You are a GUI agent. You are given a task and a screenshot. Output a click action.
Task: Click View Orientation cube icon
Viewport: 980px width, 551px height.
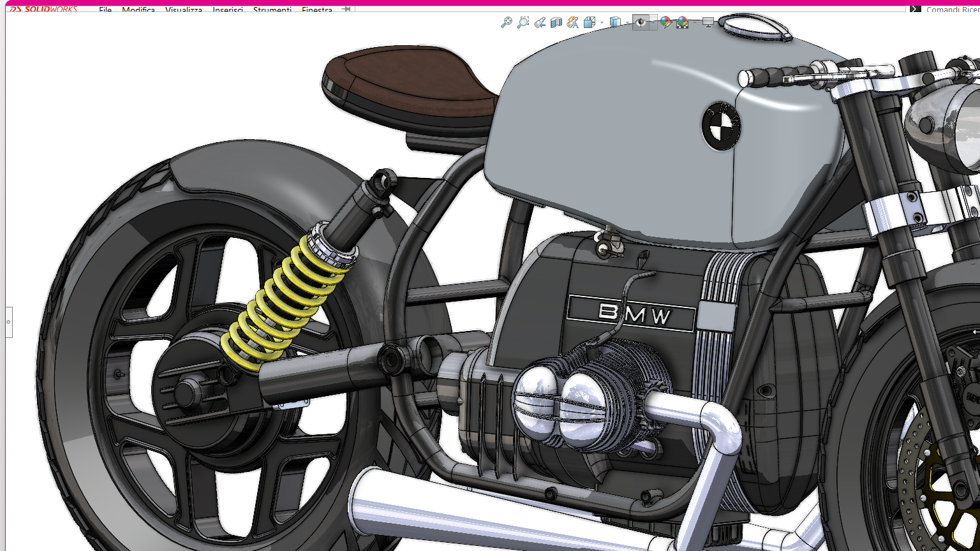click(x=590, y=22)
